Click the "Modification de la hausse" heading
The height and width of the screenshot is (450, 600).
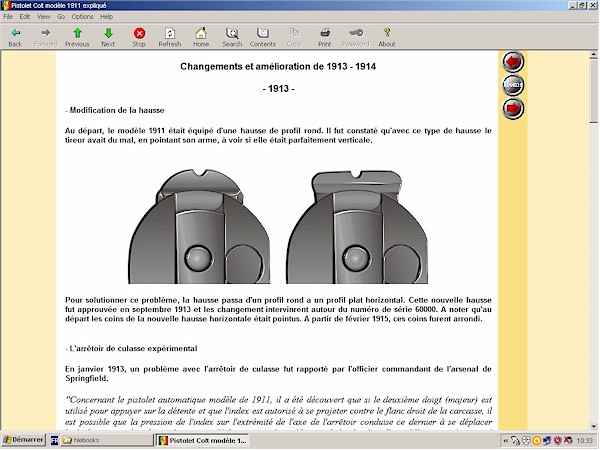(x=117, y=110)
